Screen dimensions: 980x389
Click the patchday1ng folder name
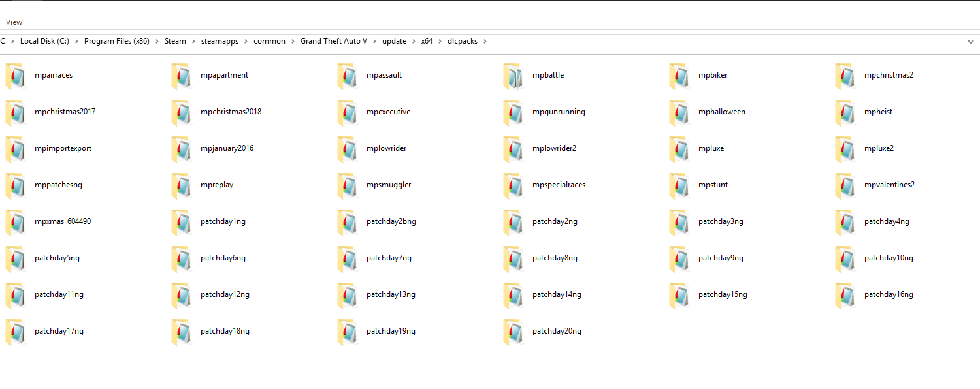pyautogui.click(x=223, y=221)
